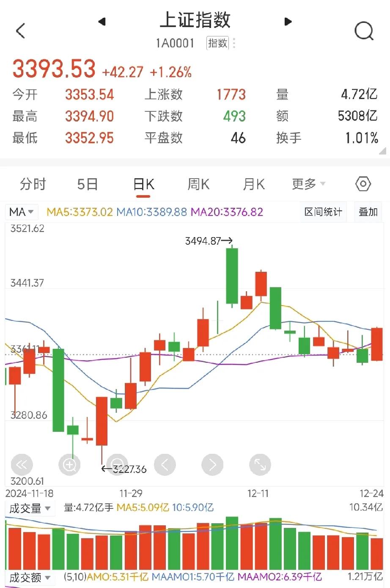Select the 月K tab
390x588 pixels.
(253, 184)
